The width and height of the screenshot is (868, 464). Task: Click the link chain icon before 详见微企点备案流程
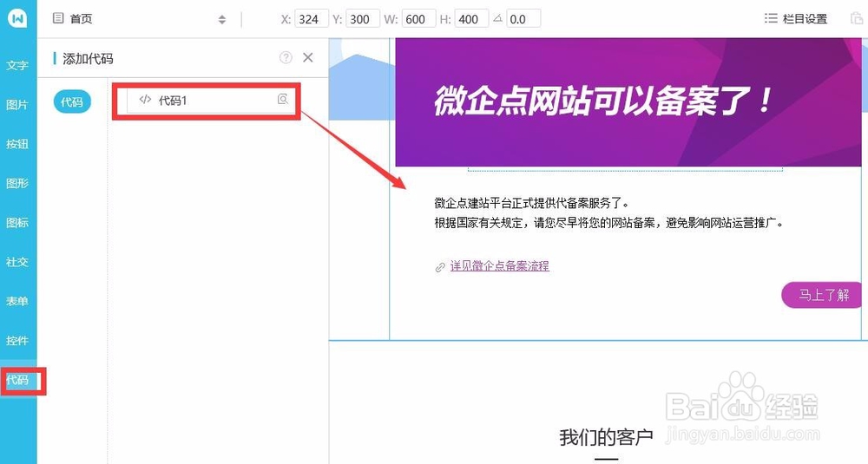(x=440, y=268)
